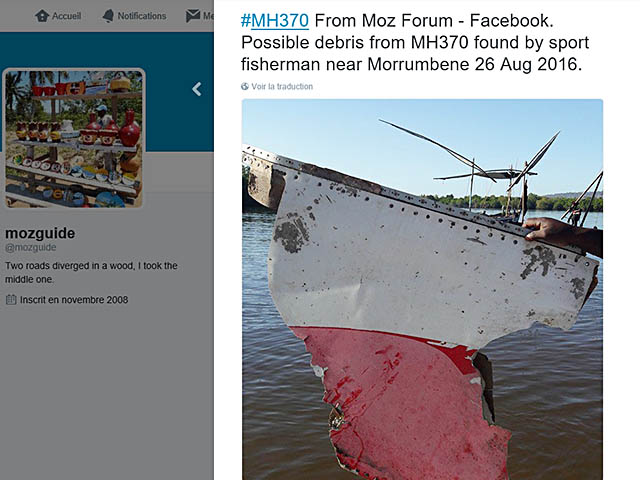Open the mozguide profile name
This screenshot has width=640, height=480.
[x=40, y=233]
